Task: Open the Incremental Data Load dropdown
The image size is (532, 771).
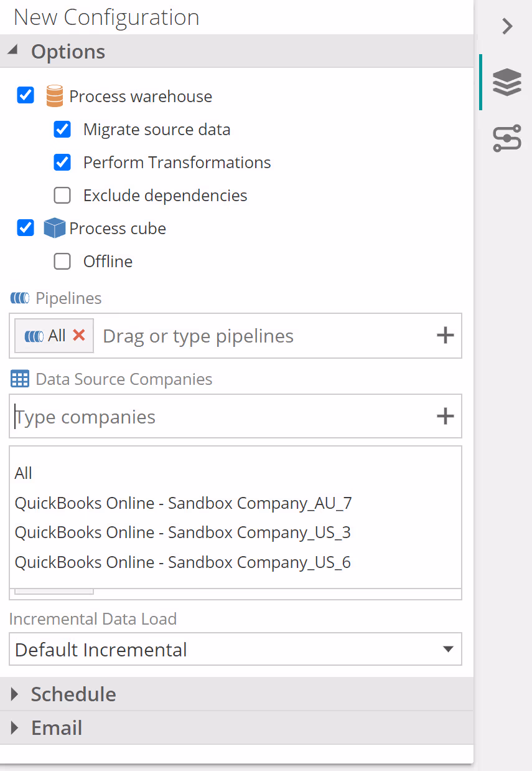Action: (x=235, y=650)
